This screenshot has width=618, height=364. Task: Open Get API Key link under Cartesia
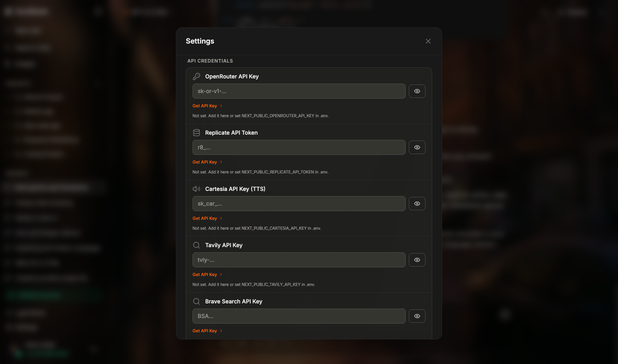point(207,218)
